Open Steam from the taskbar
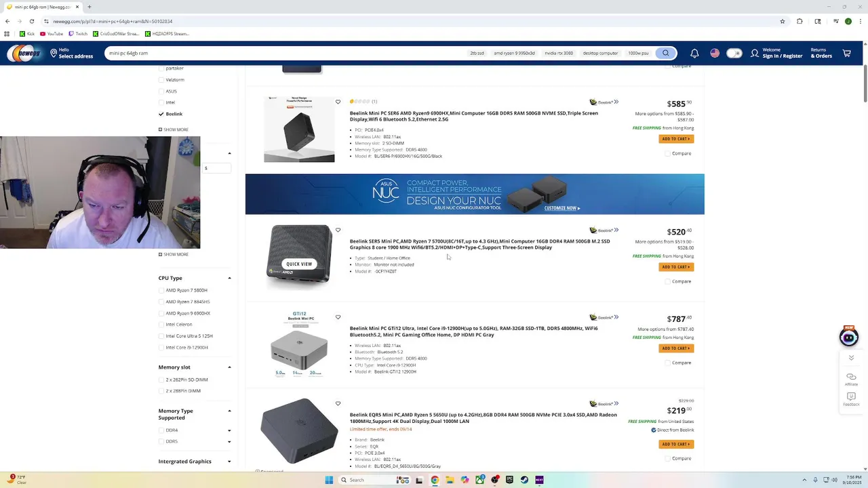Viewport: 868px width, 488px height. [x=524, y=480]
